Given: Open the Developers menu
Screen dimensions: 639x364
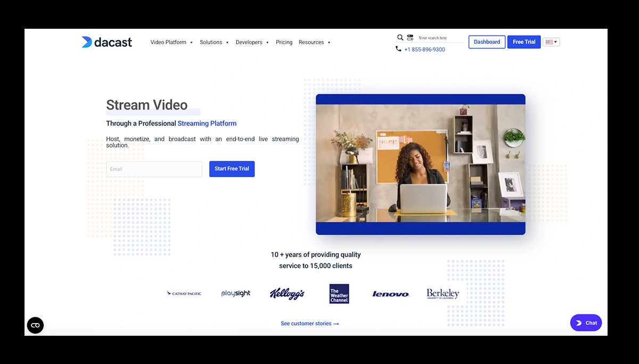Looking at the screenshot, I should coord(252,43).
